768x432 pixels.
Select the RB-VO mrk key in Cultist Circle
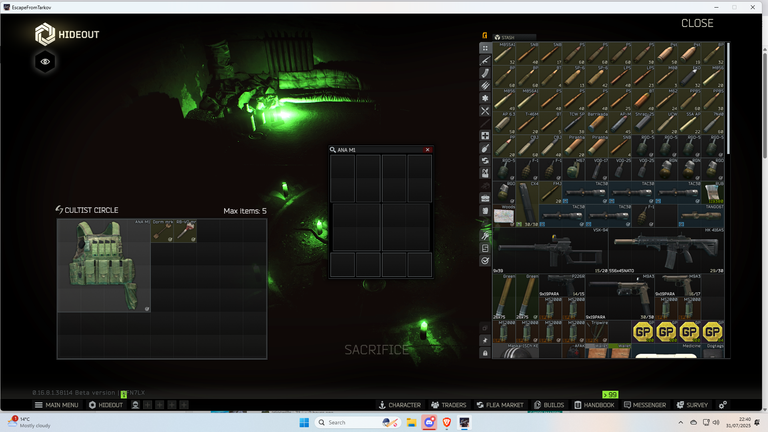click(x=186, y=231)
